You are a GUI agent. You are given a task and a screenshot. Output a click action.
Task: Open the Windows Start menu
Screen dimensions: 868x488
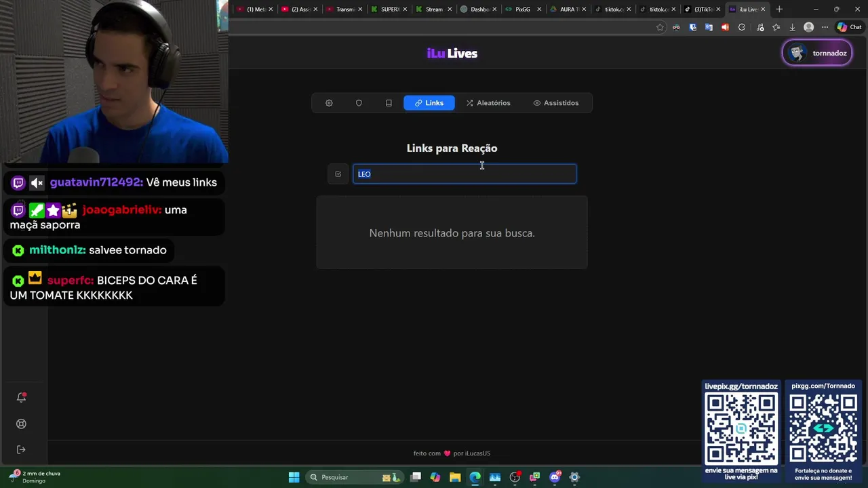click(294, 477)
